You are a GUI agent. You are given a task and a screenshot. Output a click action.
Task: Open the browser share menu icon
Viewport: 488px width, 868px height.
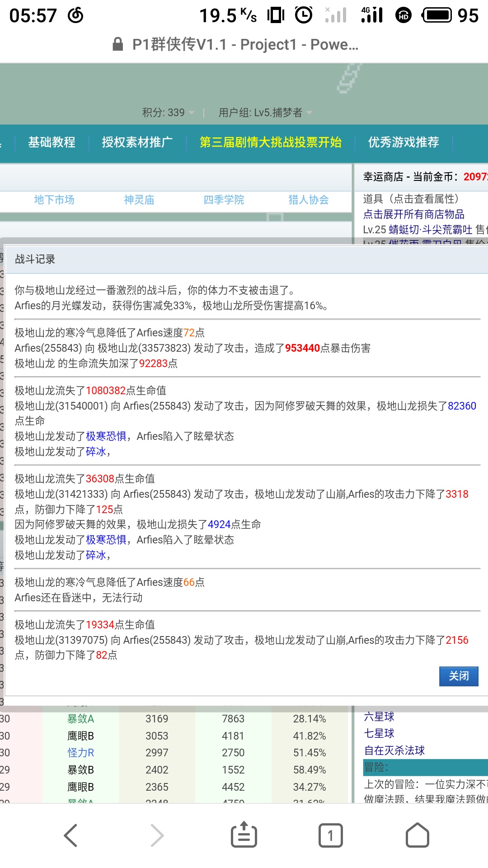click(x=244, y=834)
